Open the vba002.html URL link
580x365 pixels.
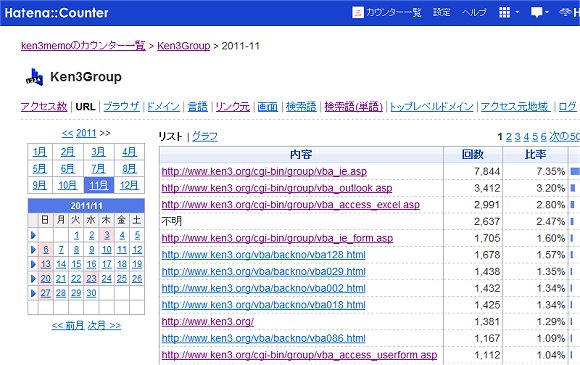click(x=263, y=288)
